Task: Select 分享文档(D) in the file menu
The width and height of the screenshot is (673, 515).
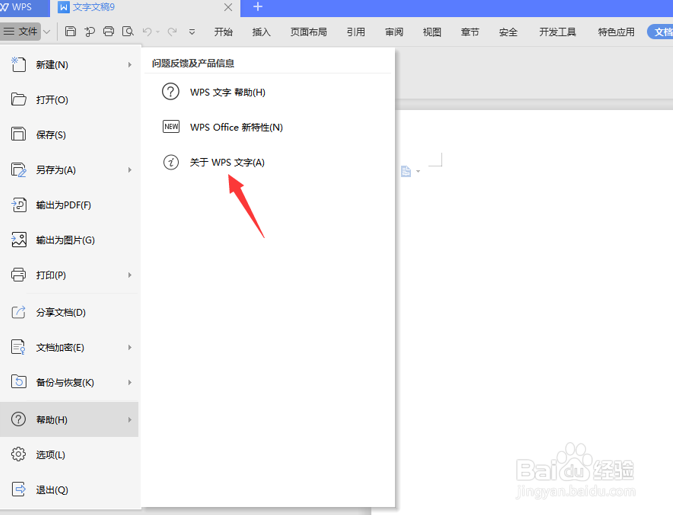Action: [x=70, y=312]
